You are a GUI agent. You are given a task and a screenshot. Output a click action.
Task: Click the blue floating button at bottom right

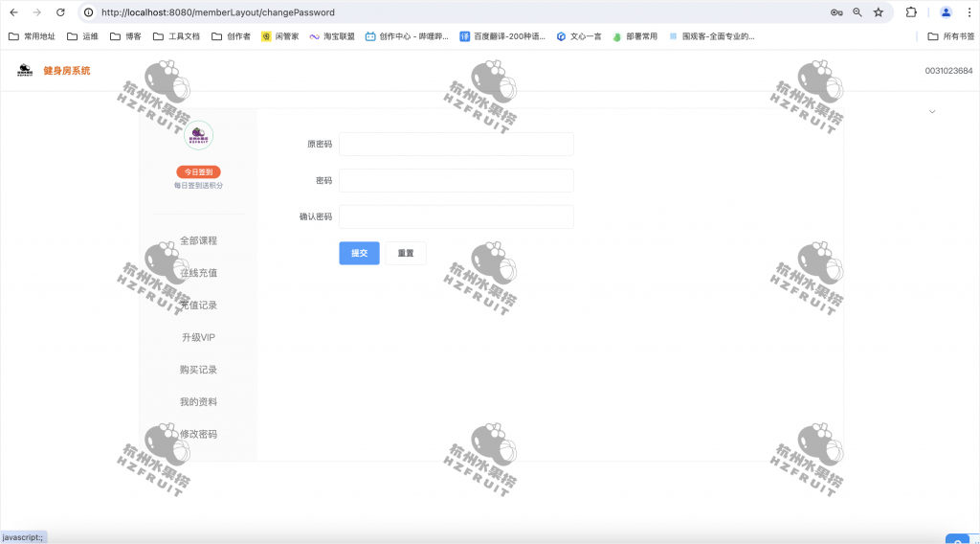[x=957, y=539]
